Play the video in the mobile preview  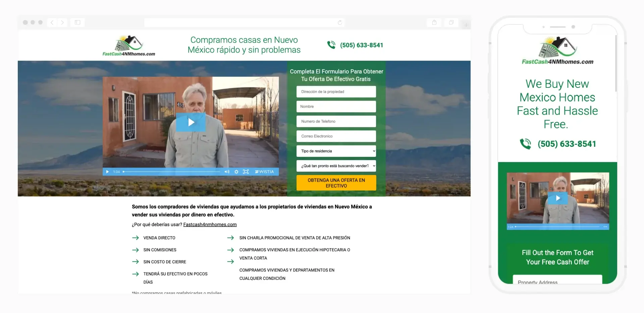click(x=558, y=198)
